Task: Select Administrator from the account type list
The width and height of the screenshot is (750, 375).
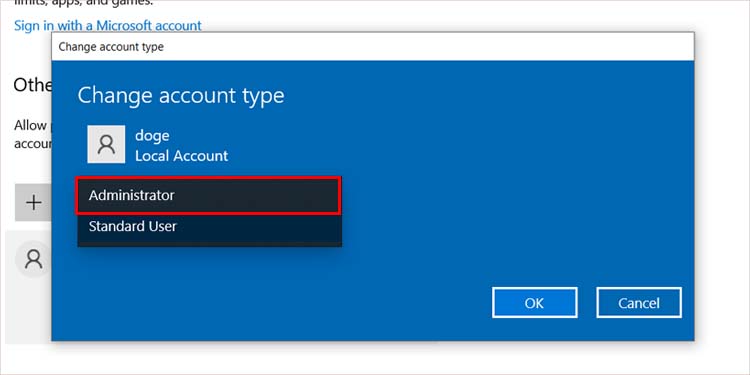Action: tap(209, 195)
